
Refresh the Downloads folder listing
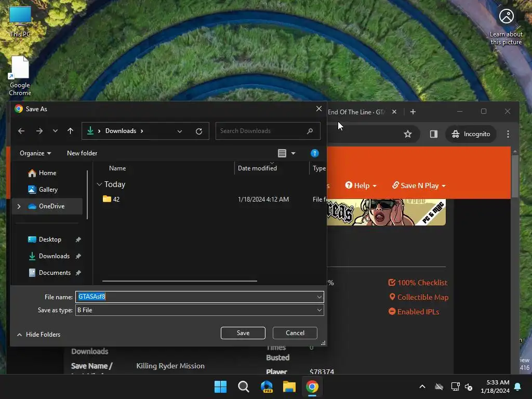point(199,131)
